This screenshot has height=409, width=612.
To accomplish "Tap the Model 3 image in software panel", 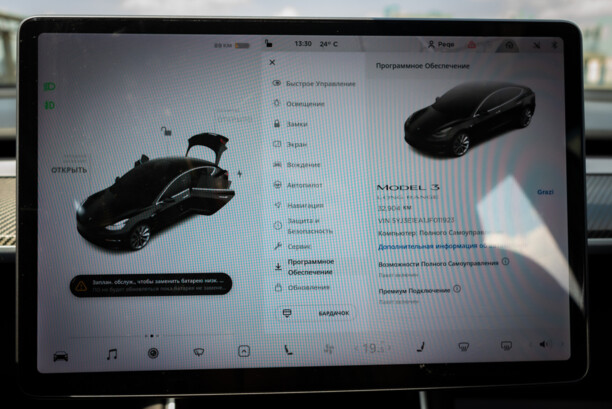I will point(470,119).
